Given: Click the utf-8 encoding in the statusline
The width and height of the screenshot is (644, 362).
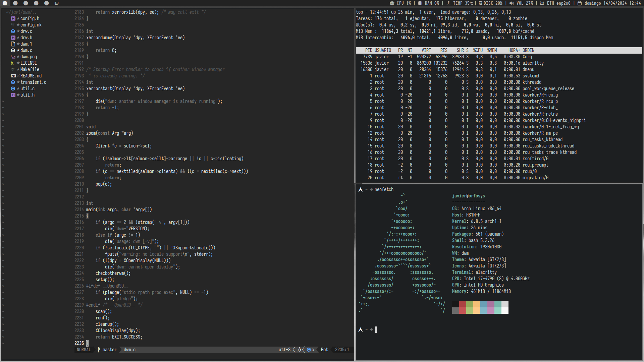Looking at the screenshot, I should 284,350.
